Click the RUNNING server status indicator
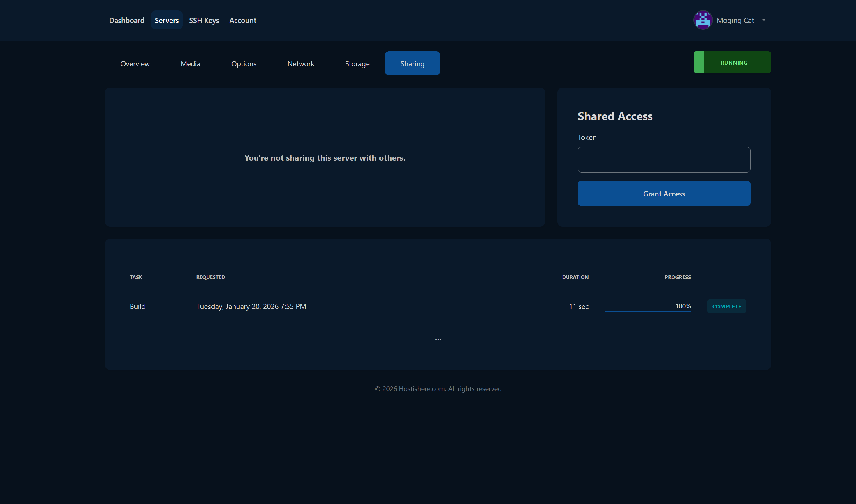 (x=732, y=62)
